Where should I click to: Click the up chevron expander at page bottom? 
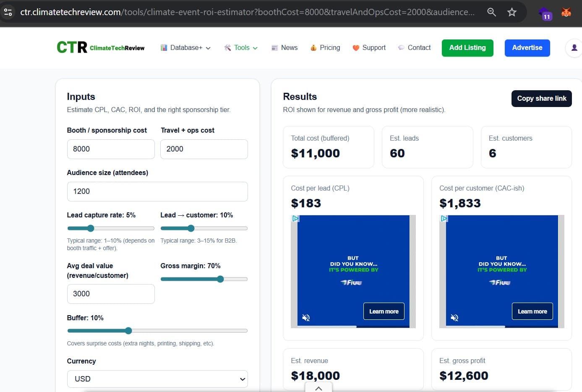[x=318, y=388]
